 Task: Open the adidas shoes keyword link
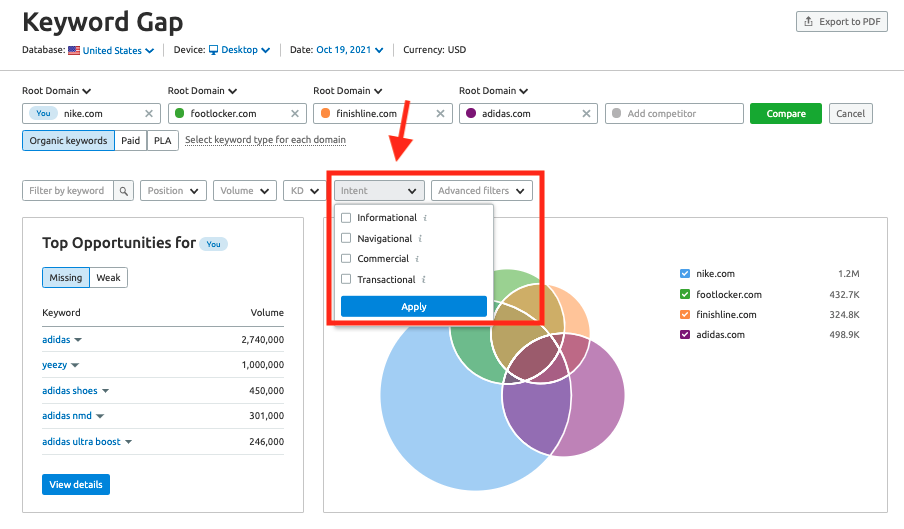pos(70,391)
